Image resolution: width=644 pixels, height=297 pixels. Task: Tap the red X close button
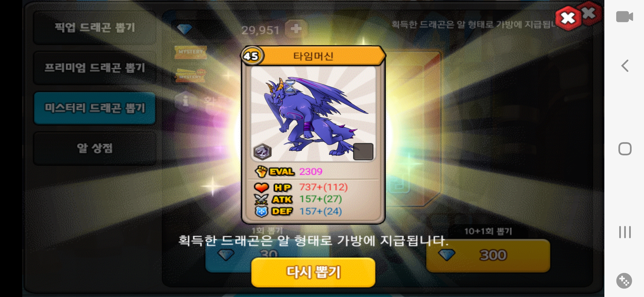tap(568, 18)
